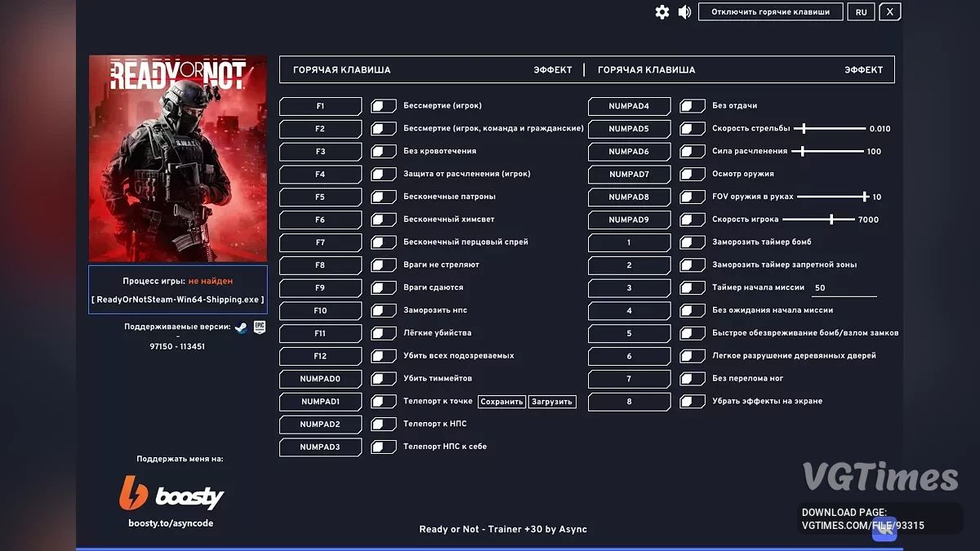Open the Boosty logo link
Image resolution: width=980 pixels, height=551 pixels.
point(171,493)
